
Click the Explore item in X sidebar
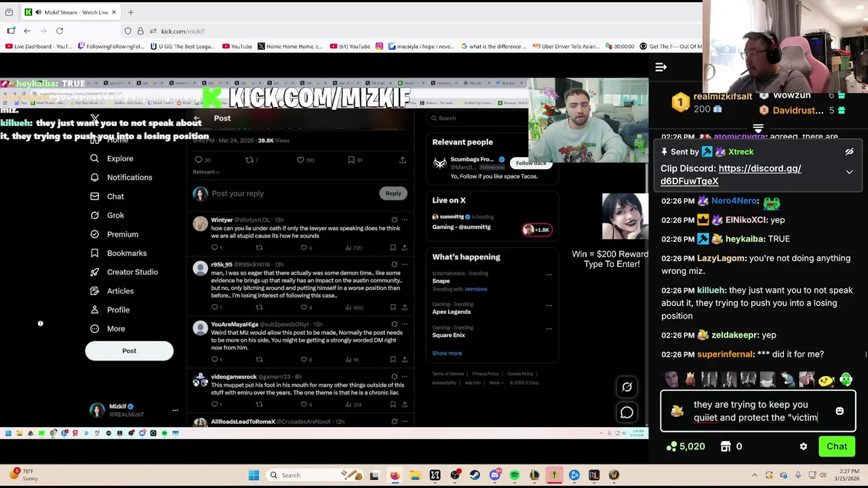(x=113, y=159)
